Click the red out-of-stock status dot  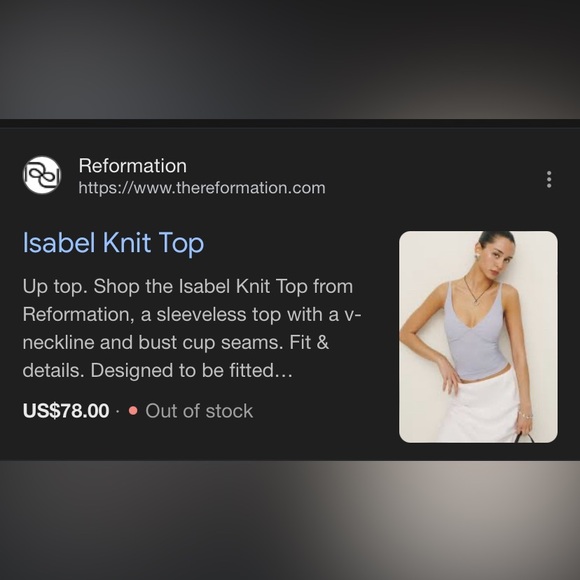(x=133, y=411)
